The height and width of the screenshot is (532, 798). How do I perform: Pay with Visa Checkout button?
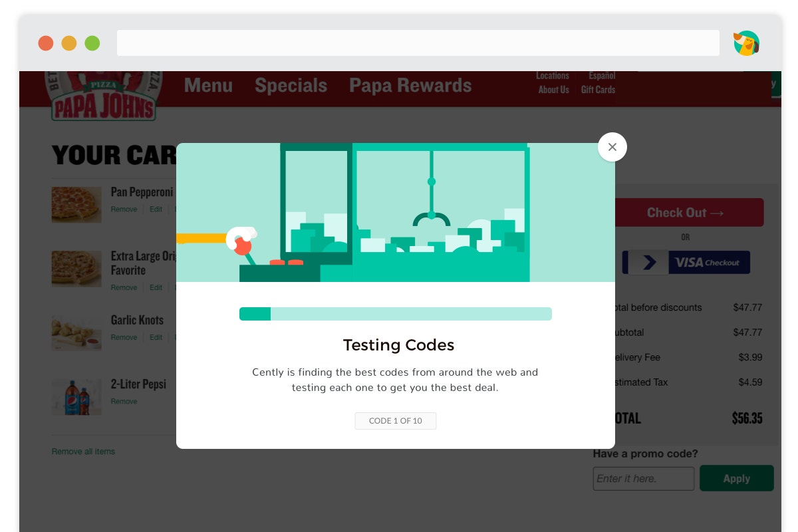pyautogui.click(x=686, y=263)
